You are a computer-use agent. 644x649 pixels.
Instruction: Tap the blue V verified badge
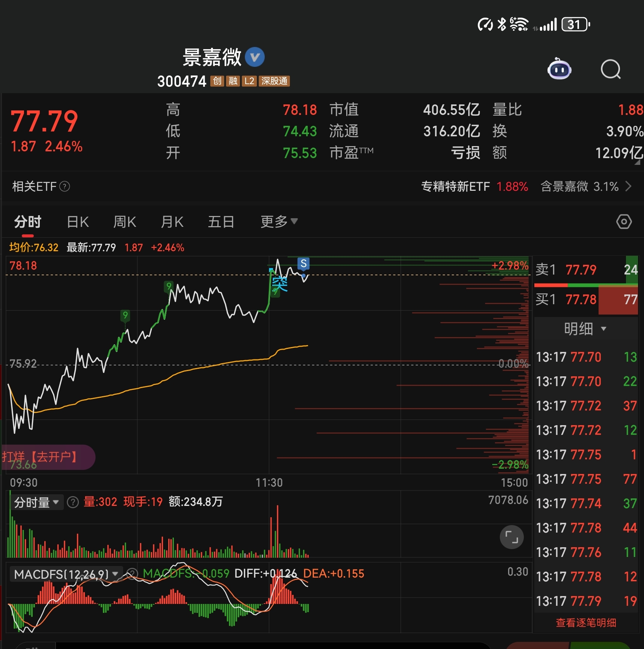(x=255, y=57)
